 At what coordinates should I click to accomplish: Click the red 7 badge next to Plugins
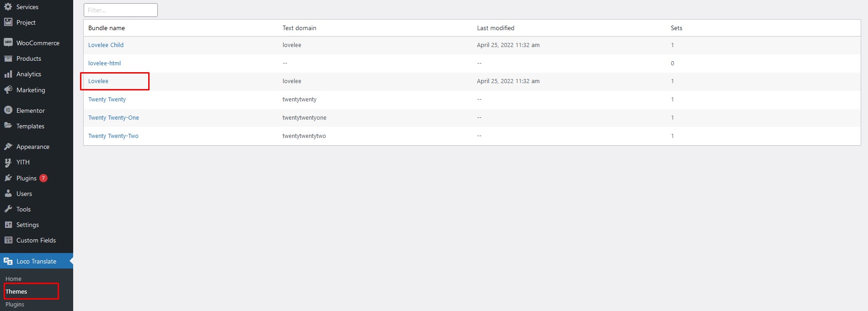pos(43,178)
